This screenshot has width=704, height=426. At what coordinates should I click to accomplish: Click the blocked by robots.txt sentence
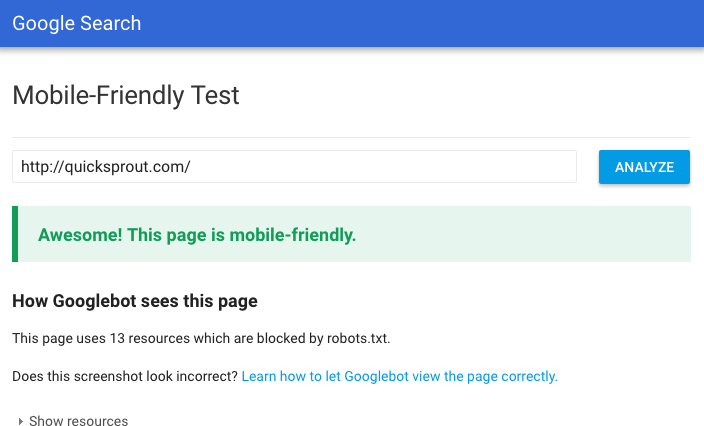tap(200, 338)
